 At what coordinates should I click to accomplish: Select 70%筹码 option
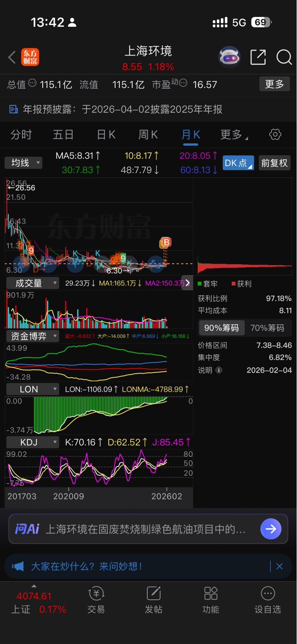tap(267, 328)
